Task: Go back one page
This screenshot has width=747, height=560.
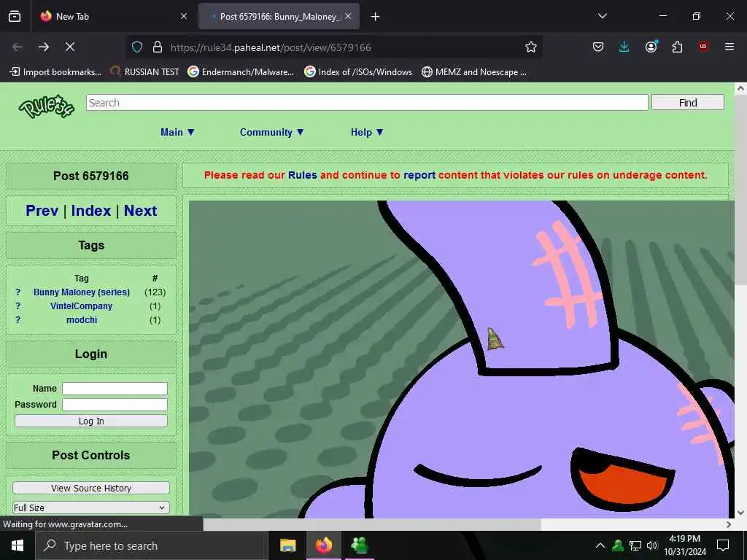Action: tap(18, 47)
